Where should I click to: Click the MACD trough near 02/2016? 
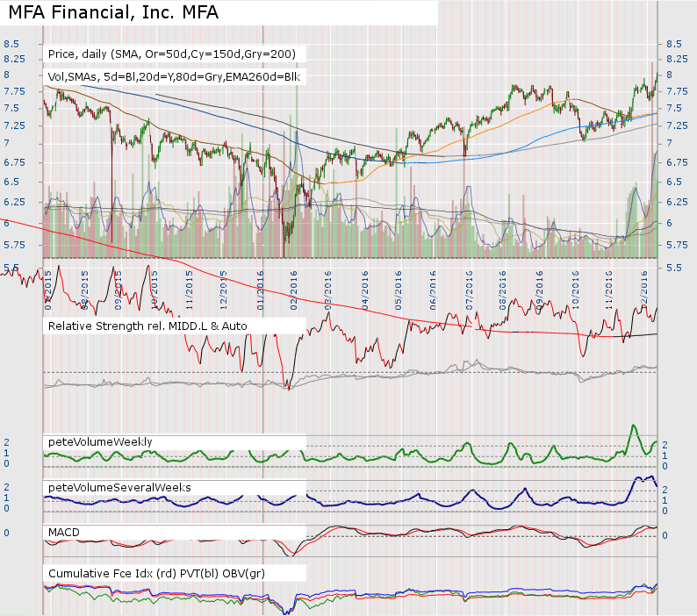[x=291, y=555]
